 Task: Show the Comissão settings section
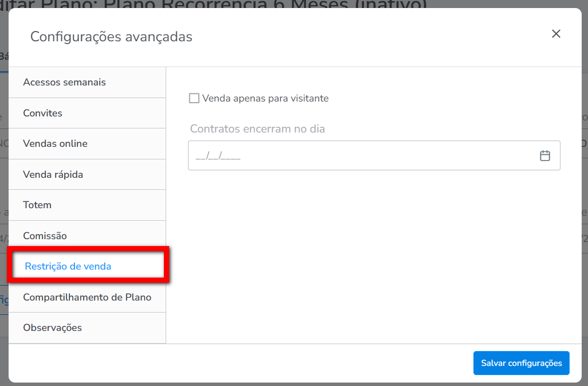[45, 236]
